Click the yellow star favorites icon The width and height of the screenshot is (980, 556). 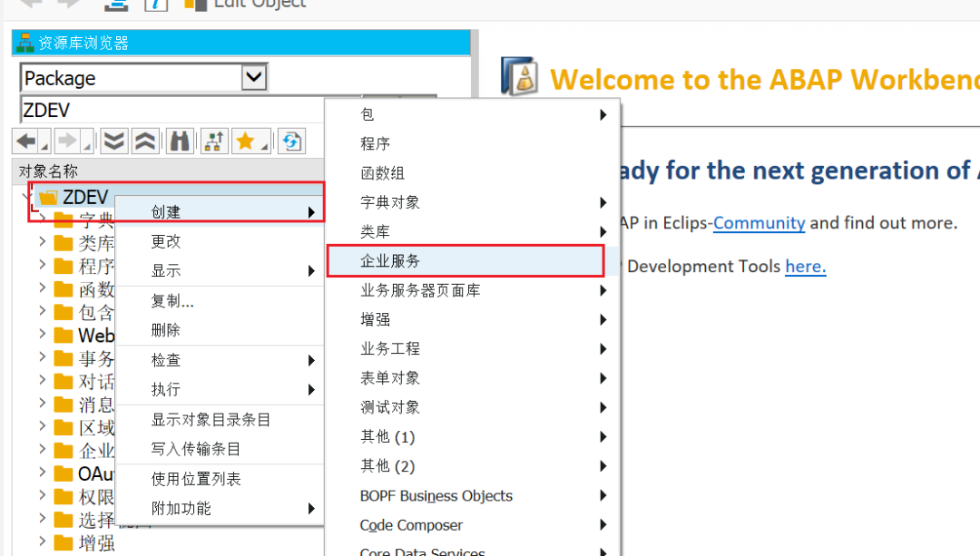(246, 141)
